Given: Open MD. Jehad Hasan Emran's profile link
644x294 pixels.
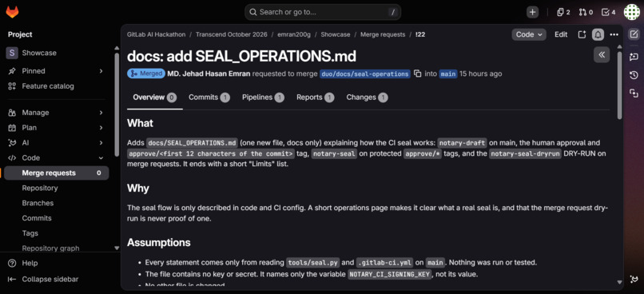Looking at the screenshot, I should (209, 74).
